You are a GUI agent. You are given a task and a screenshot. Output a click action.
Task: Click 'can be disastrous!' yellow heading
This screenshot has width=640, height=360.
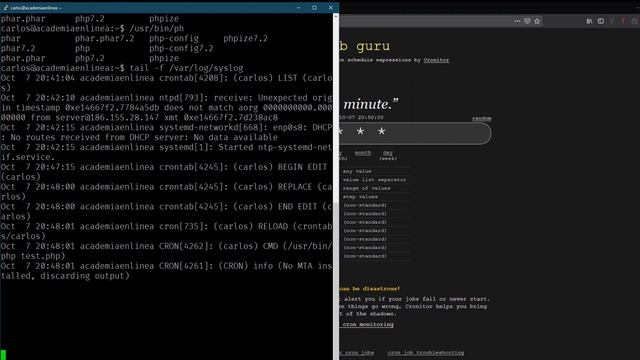point(369,289)
